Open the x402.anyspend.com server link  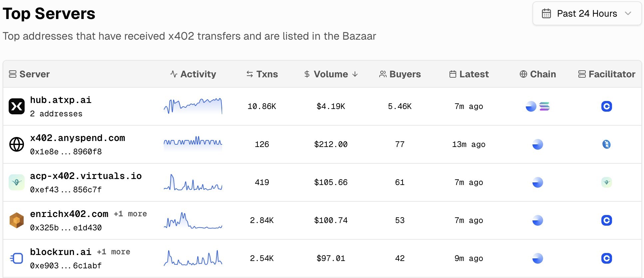78,138
